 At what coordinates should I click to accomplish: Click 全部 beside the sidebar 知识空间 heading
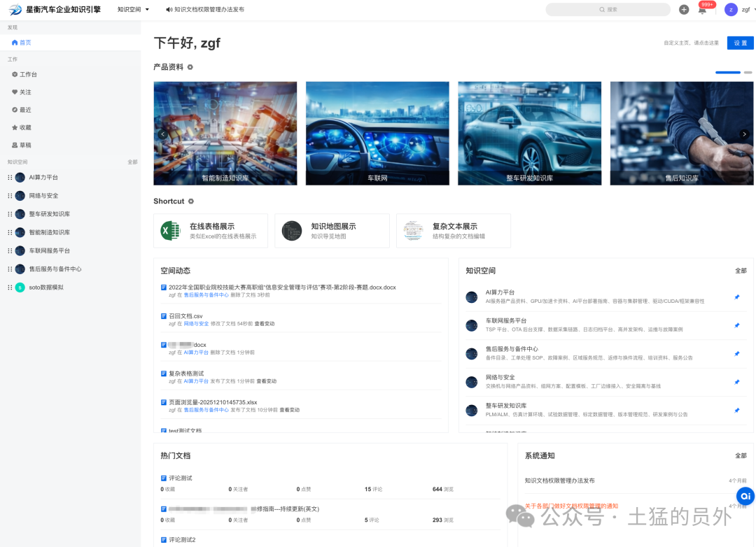pyautogui.click(x=132, y=162)
